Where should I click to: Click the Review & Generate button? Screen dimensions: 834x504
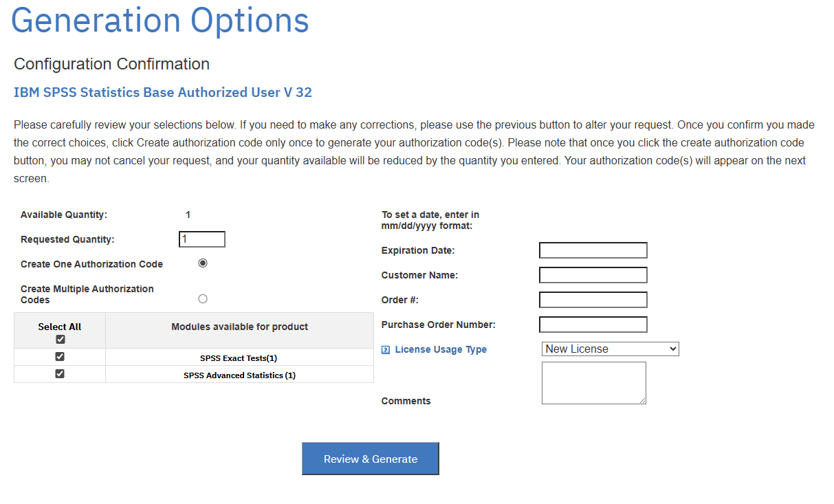[371, 459]
